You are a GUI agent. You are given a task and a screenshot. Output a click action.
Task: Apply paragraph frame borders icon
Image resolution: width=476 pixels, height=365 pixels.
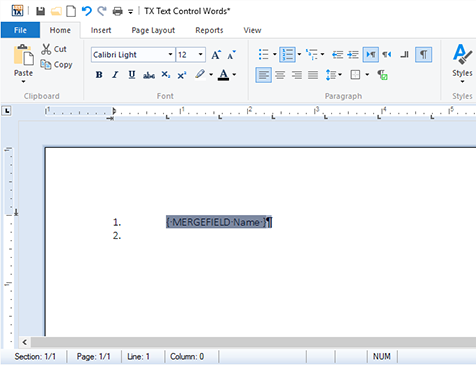(x=355, y=75)
